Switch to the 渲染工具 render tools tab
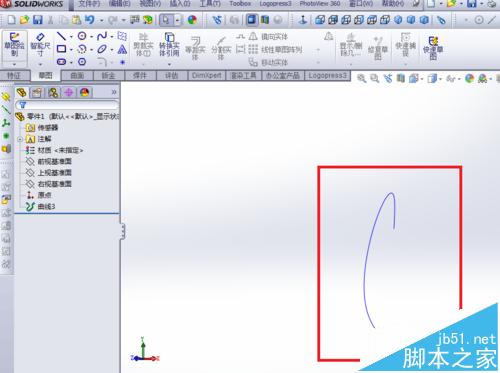 pyautogui.click(x=244, y=76)
